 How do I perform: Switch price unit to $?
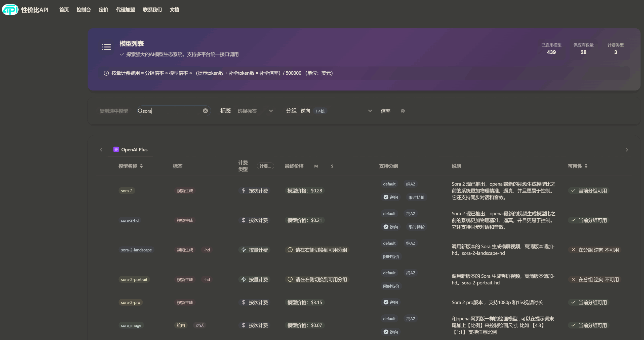[x=332, y=166]
